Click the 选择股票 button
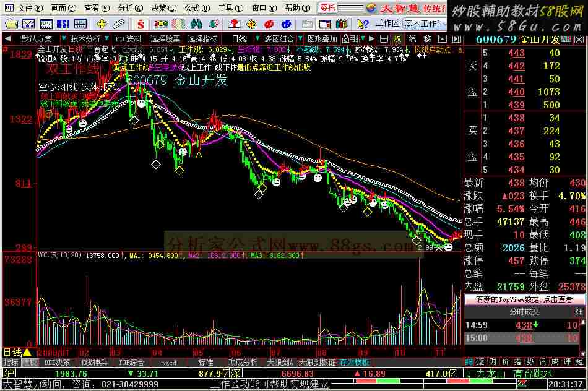The height and width of the screenshot is (391, 588). (165, 38)
